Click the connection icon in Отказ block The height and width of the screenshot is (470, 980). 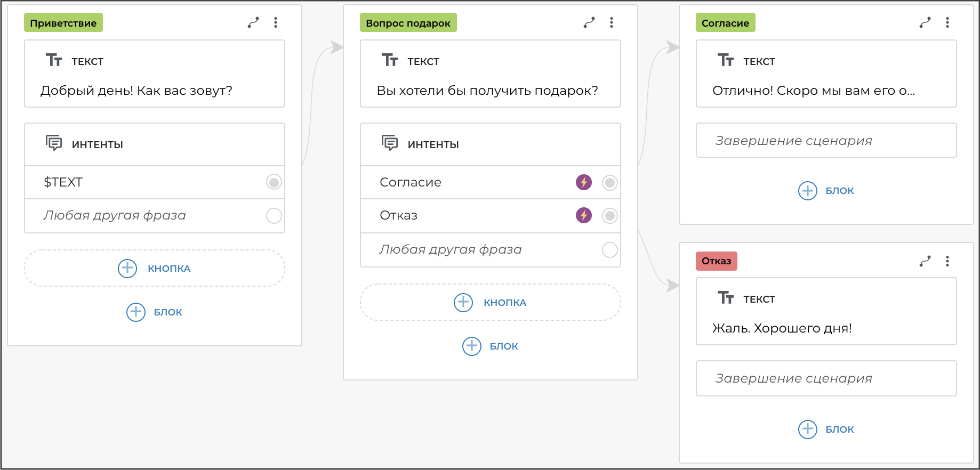coord(925,261)
